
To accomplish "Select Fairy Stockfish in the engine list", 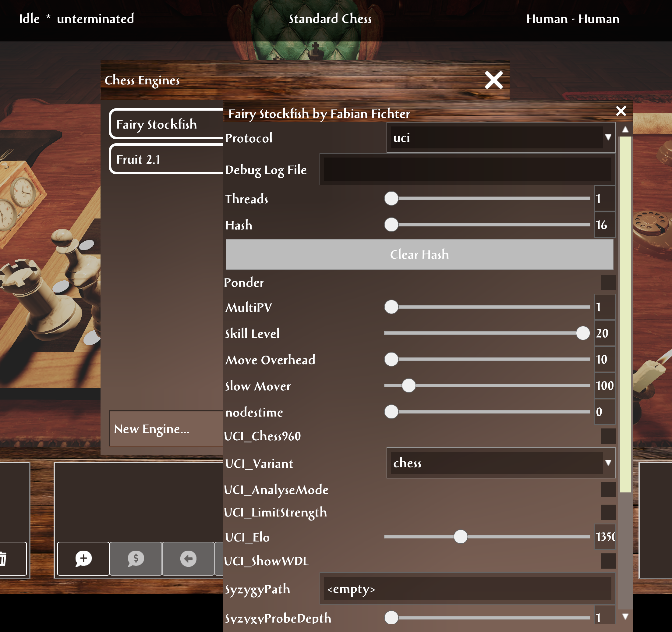I will click(166, 124).
